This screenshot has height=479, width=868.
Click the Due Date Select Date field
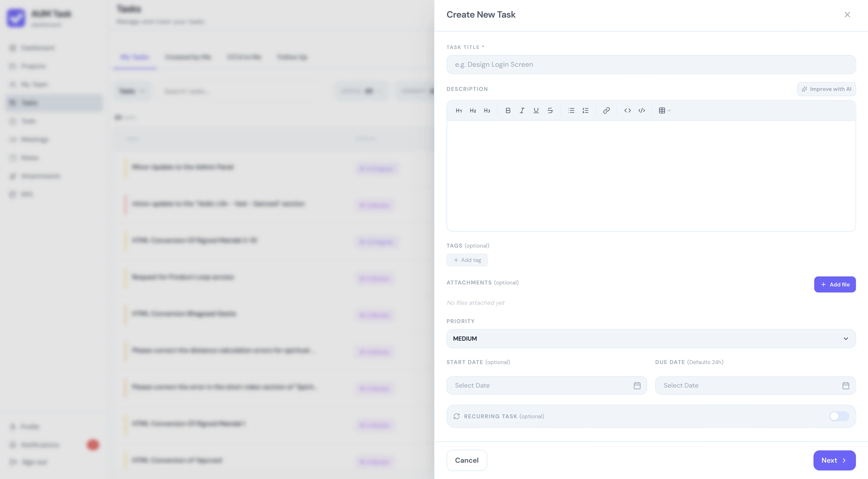pyautogui.click(x=755, y=386)
